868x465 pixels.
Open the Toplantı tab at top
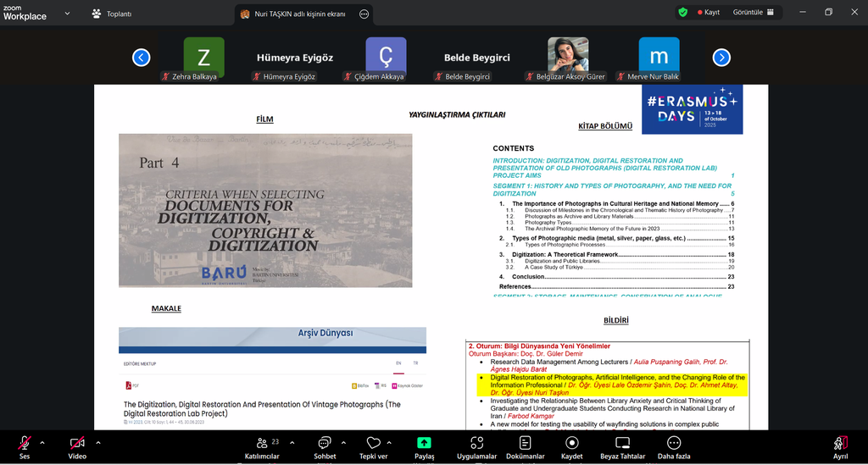(x=111, y=14)
